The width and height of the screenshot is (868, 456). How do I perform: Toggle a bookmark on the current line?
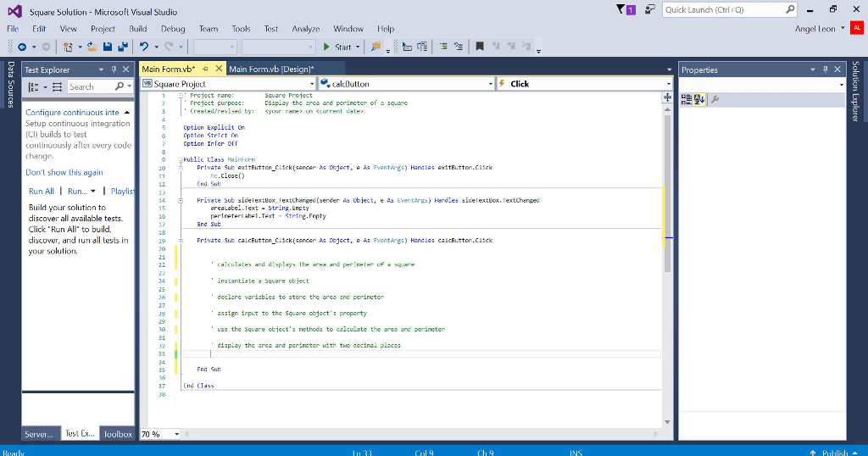[480, 47]
